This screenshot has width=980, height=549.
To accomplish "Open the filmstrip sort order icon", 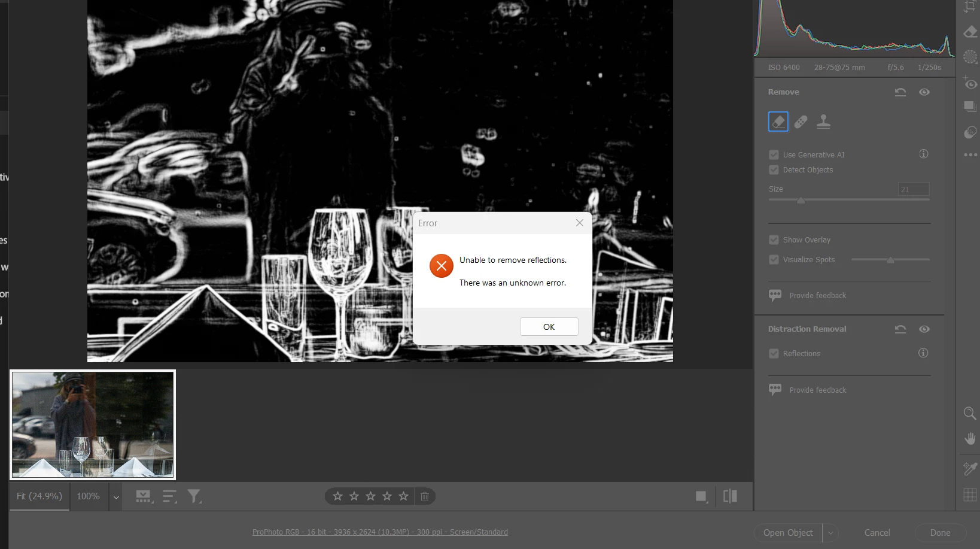I will click(169, 496).
